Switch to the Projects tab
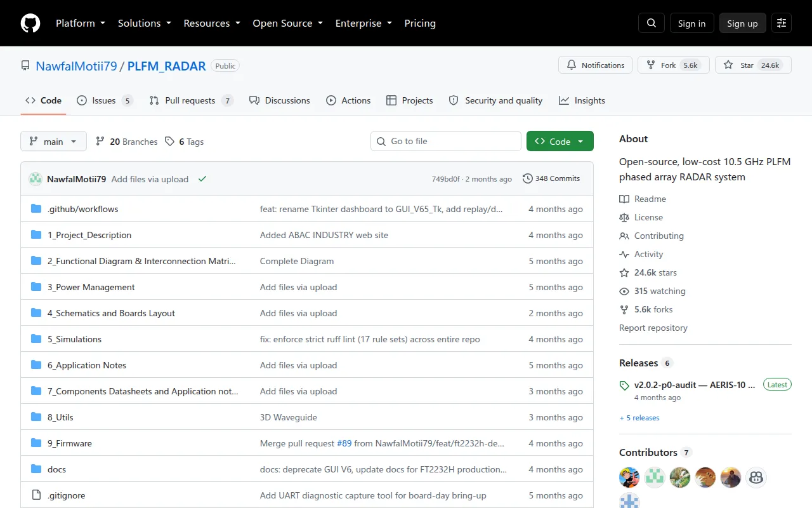Viewport: 812px width, 508px height. [x=409, y=100]
